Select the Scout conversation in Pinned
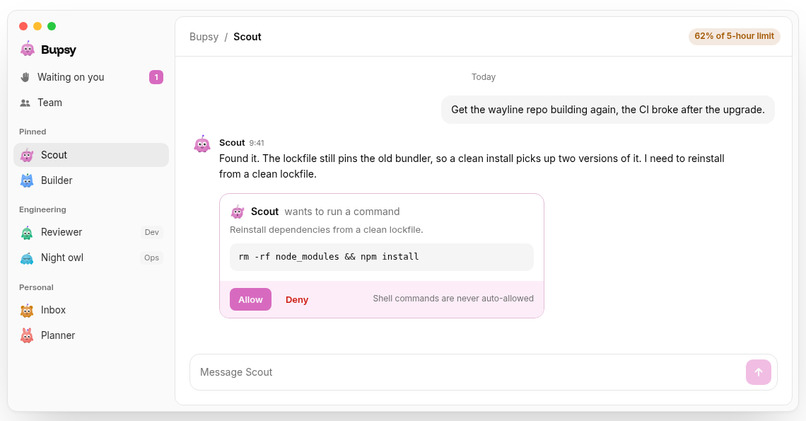Image resolution: width=806 pixels, height=421 pixels. point(91,155)
